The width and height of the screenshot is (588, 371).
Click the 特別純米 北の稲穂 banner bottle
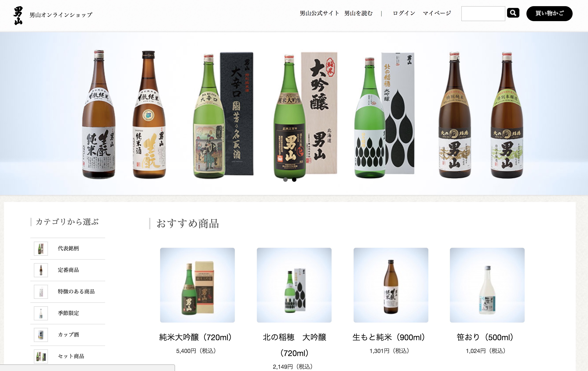[455, 115]
